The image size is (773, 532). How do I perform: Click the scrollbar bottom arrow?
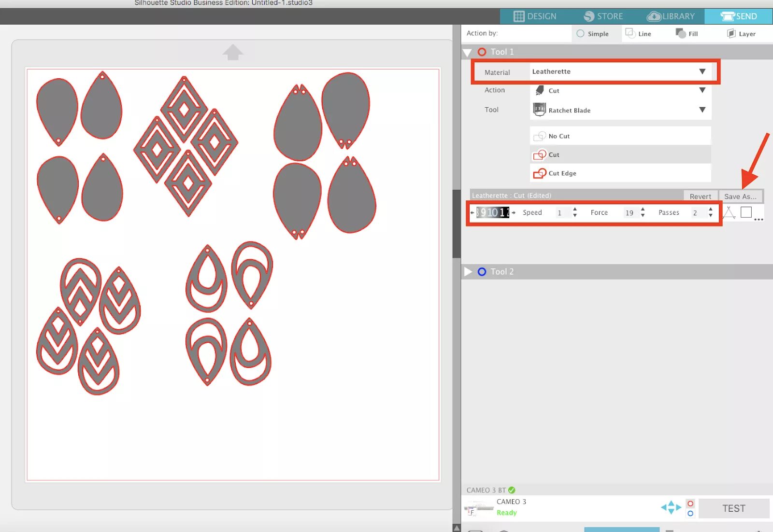pos(457,528)
